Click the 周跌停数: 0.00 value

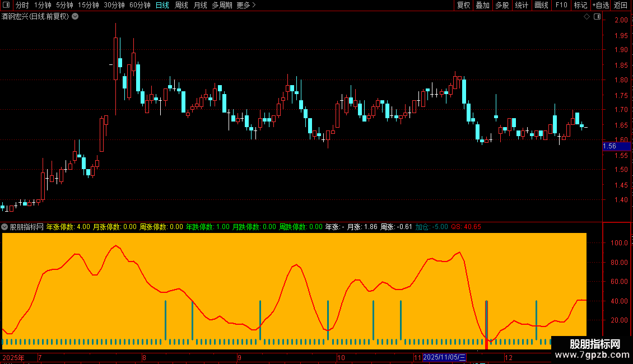(x=301, y=227)
